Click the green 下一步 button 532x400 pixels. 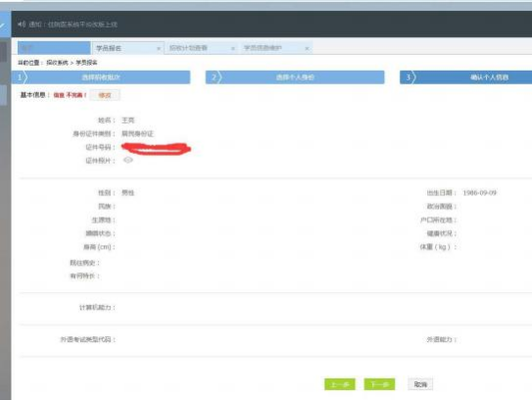[x=379, y=384]
